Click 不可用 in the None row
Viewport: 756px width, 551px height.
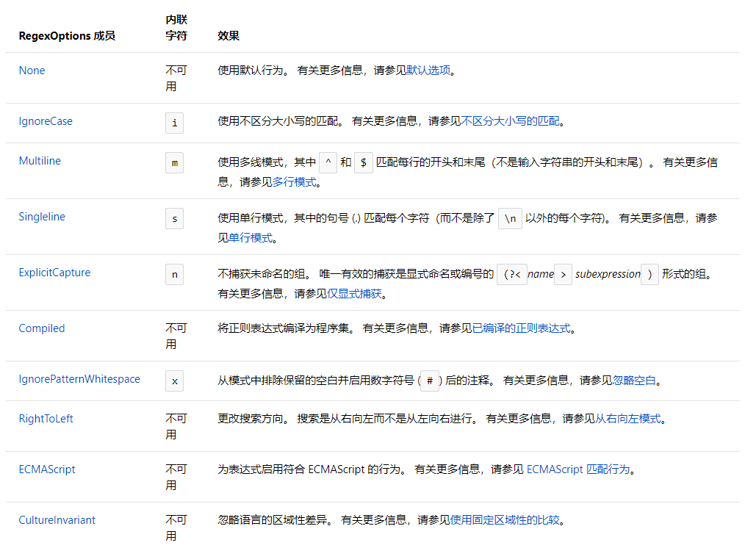pos(176,78)
